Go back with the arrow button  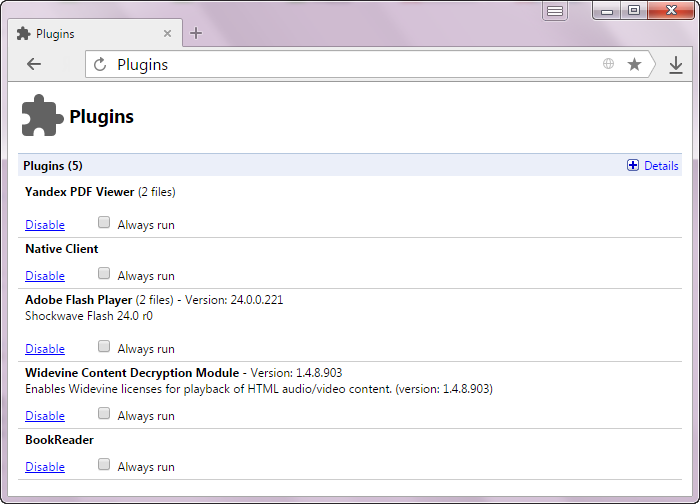click(x=34, y=64)
